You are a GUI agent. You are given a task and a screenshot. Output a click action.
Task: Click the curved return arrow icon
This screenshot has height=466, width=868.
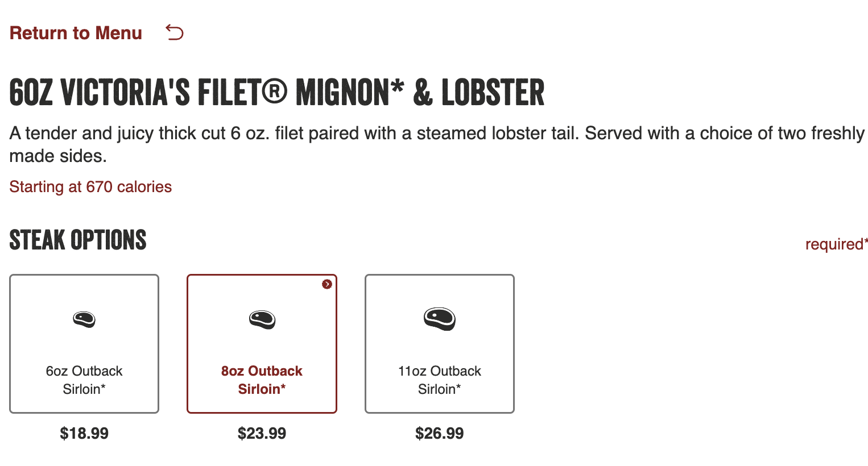click(175, 32)
